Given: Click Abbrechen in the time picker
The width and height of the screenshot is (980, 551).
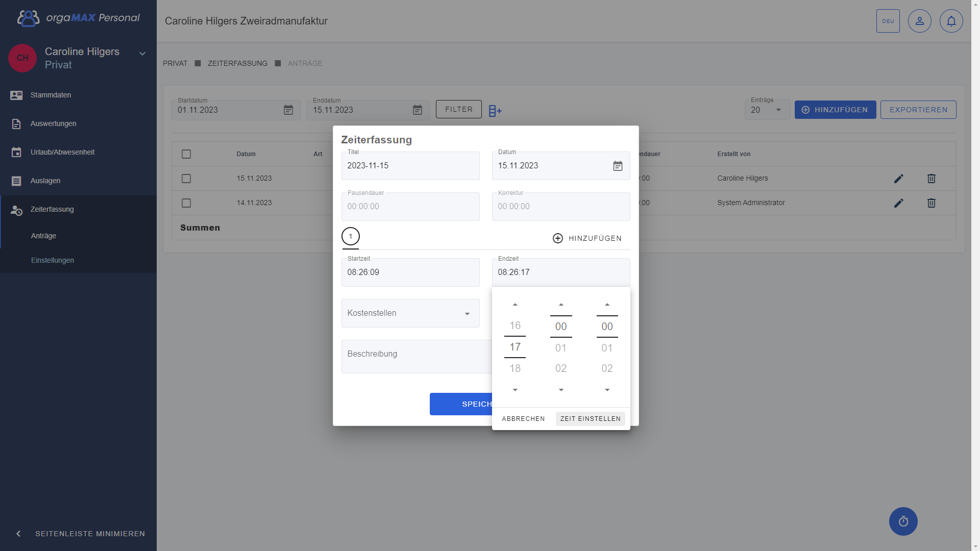Looking at the screenshot, I should point(523,419).
